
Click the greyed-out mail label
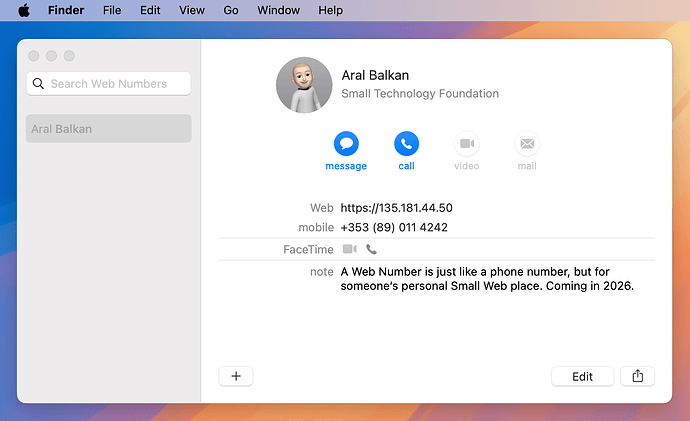pyautogui.click(x=527, y=166)
